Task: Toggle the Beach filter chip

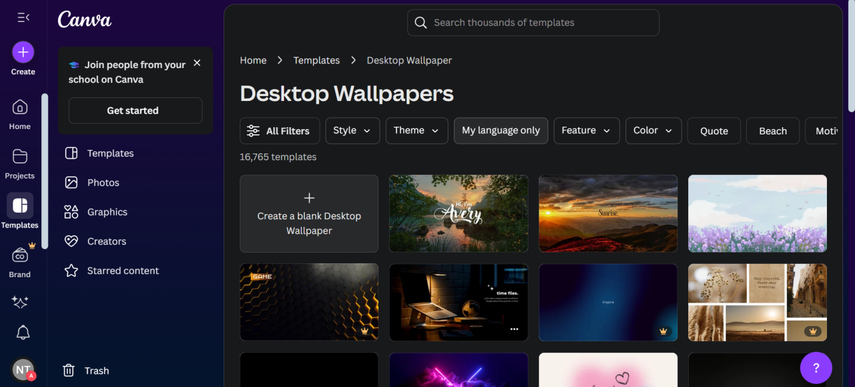Action: point(773,131)
